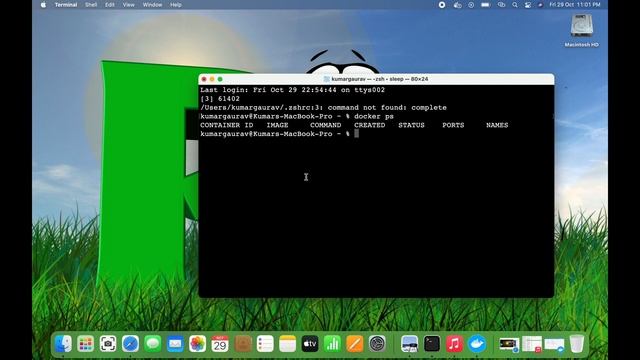
Task: Click the 'NAMES' column header text
Action: [497, 125]
